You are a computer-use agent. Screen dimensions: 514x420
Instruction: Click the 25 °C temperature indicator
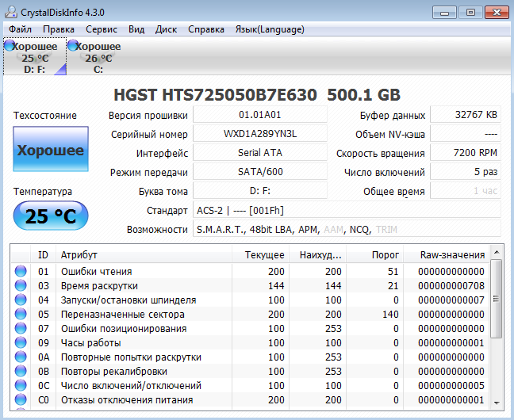[51, 216]
